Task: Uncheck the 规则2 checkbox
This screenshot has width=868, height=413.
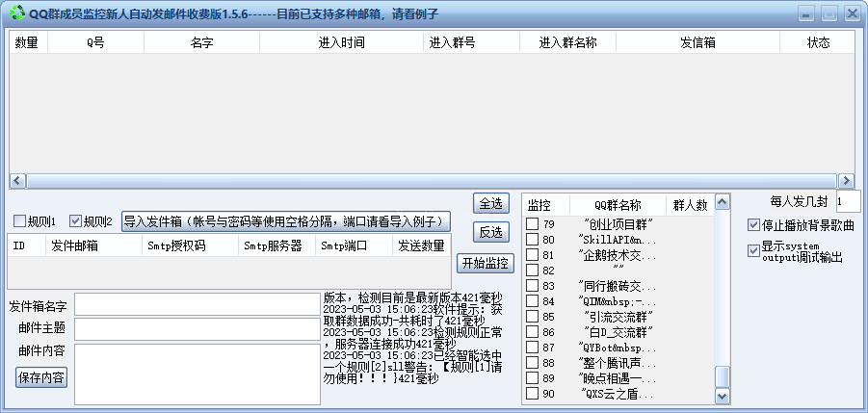Action: (x=75, y=221)
